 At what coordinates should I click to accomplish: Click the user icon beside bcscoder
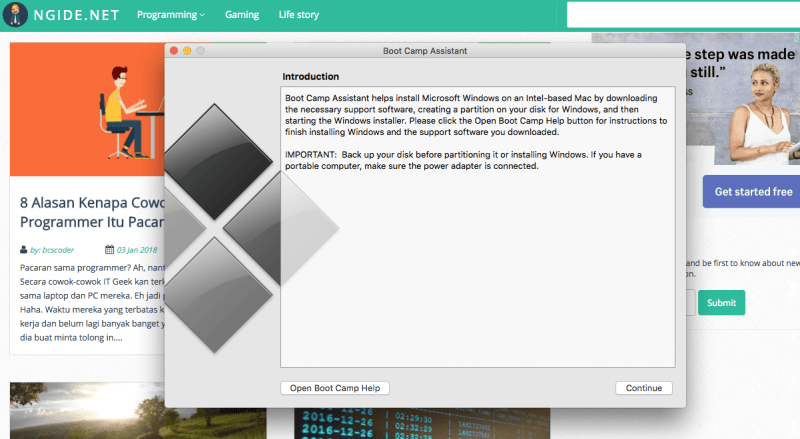pos(23,250)
